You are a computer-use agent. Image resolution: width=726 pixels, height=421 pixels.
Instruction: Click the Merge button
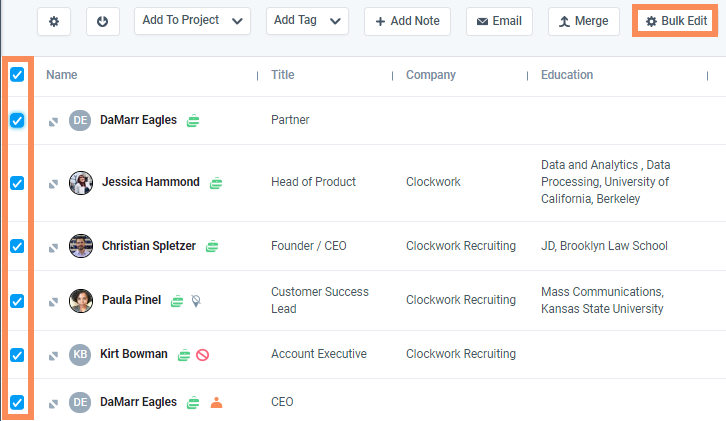click(584, 21)
